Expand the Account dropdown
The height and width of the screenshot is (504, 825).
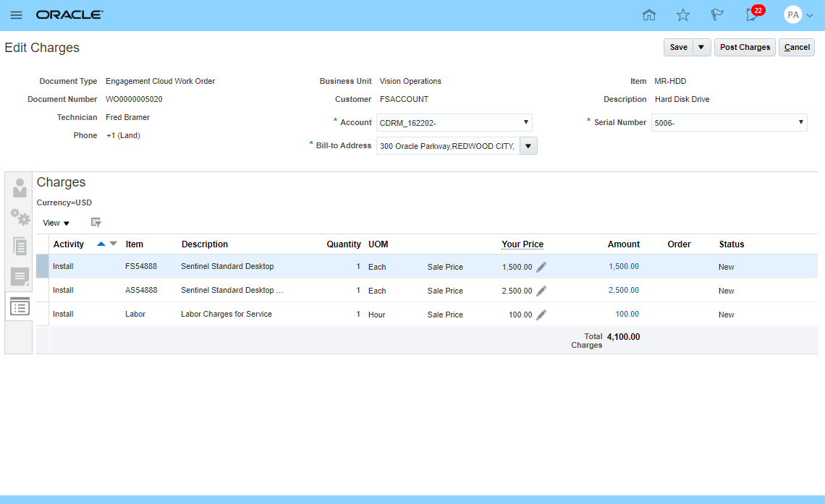click(x=526, y=122)
